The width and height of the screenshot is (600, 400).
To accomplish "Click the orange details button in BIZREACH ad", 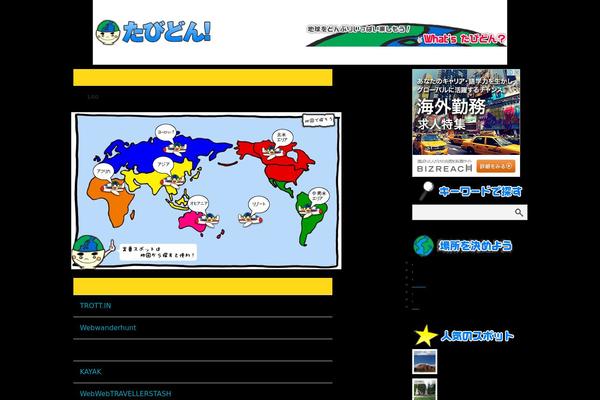I will pyautogui.click(x=496, y=166).
